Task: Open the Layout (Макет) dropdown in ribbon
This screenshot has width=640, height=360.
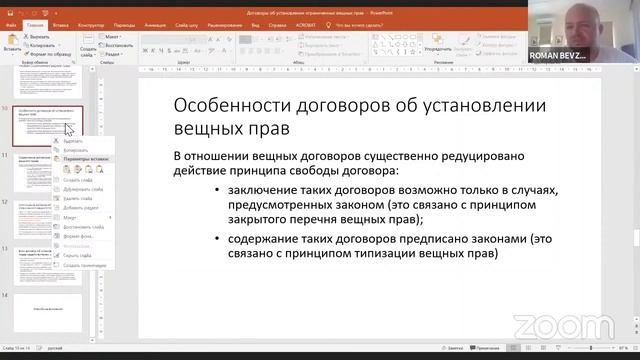Action: coord(110,37)
